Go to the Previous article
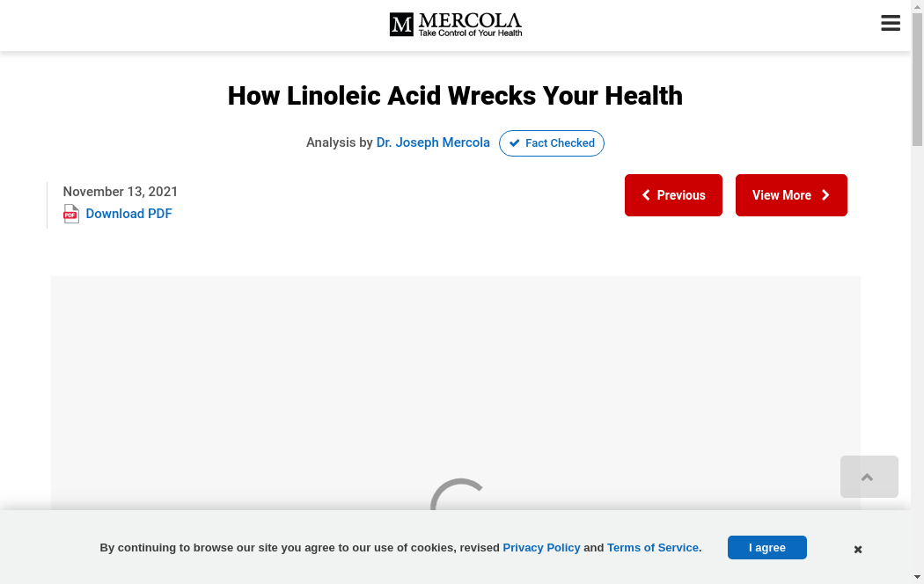The image size is (924, 584). [673, 195]
